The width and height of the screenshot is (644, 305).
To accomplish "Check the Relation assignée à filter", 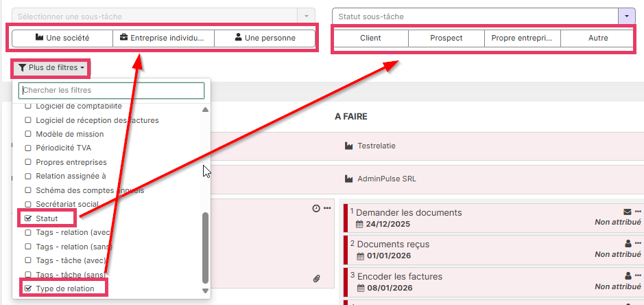I will click(x=28, y=176).
